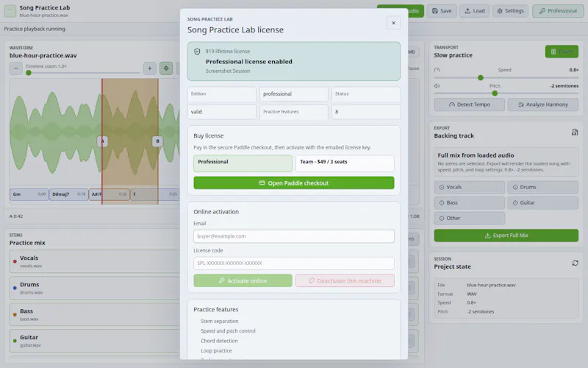
Task: Click the speed gauge icon in Transport
Action: coord(437,70)
